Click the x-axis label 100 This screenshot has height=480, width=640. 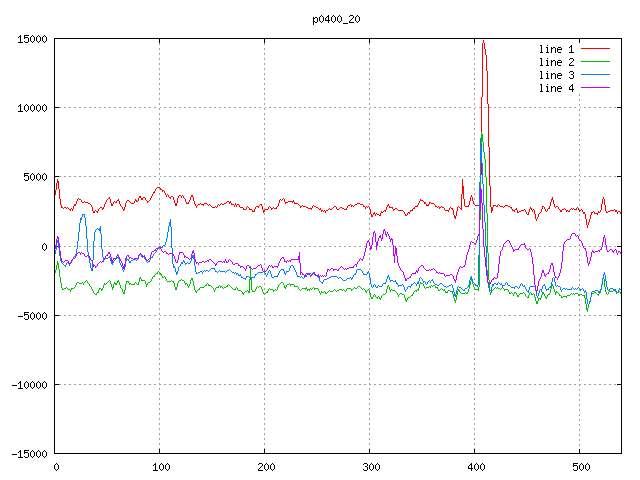coord(161,467)
